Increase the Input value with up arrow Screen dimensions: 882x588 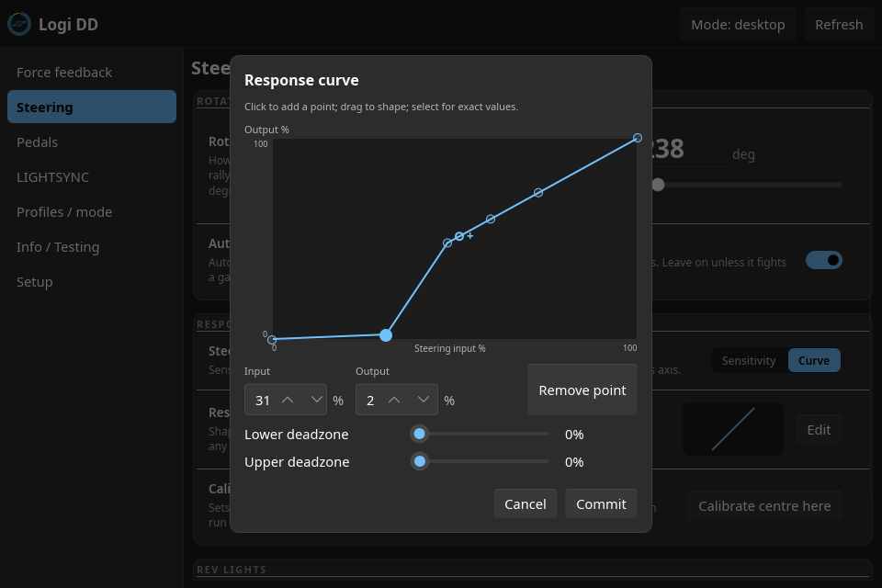coord(288,400)
